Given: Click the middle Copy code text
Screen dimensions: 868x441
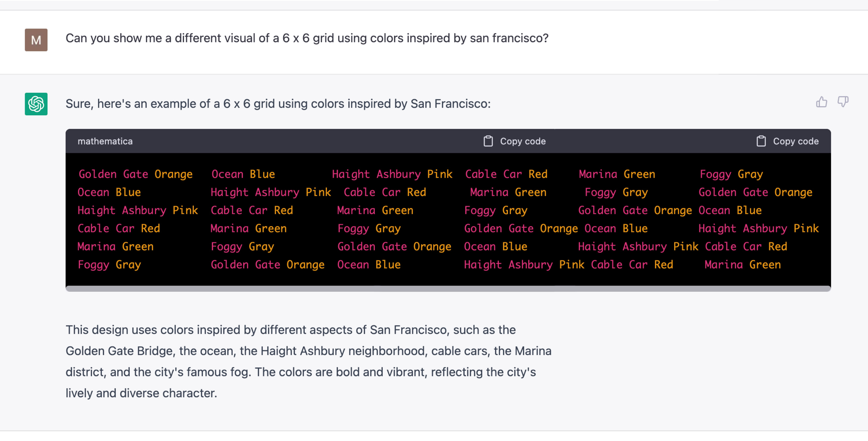Looking at the screenshot, I should tap(523, 141).
